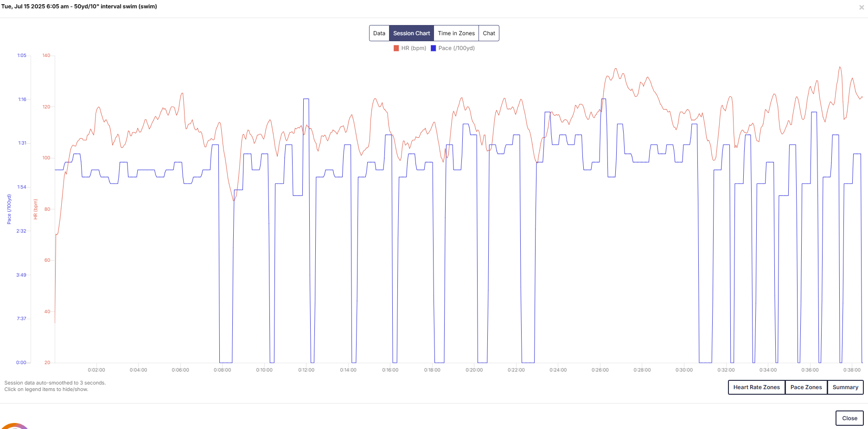
Task: Toggle HR (bpm) series via legend text
Action: (x=413, y=48)
